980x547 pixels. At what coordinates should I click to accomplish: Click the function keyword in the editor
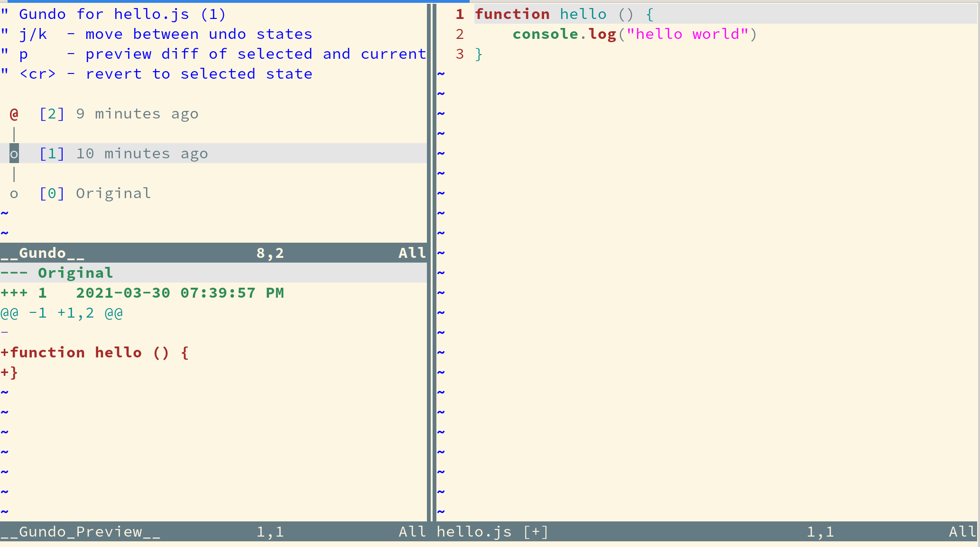[512, 14]
